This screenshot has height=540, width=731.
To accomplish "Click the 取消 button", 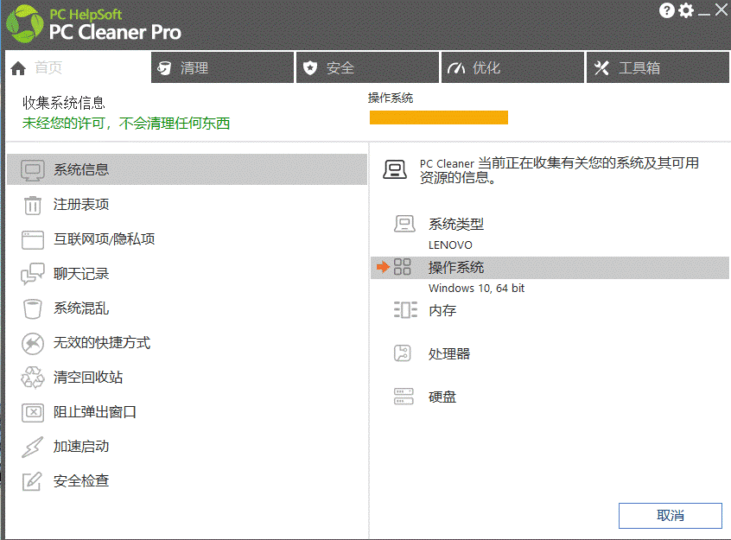I will click(670, 515).
